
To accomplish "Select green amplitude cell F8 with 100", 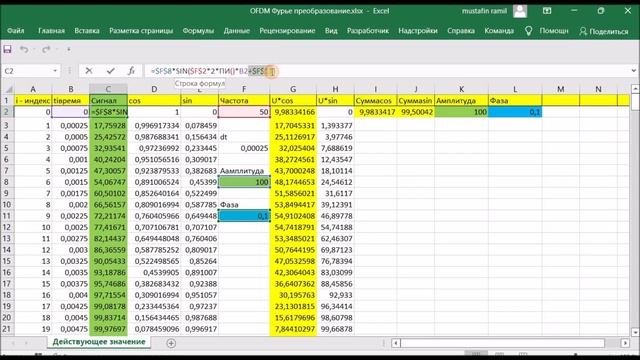I will click(x=244, y=182).
